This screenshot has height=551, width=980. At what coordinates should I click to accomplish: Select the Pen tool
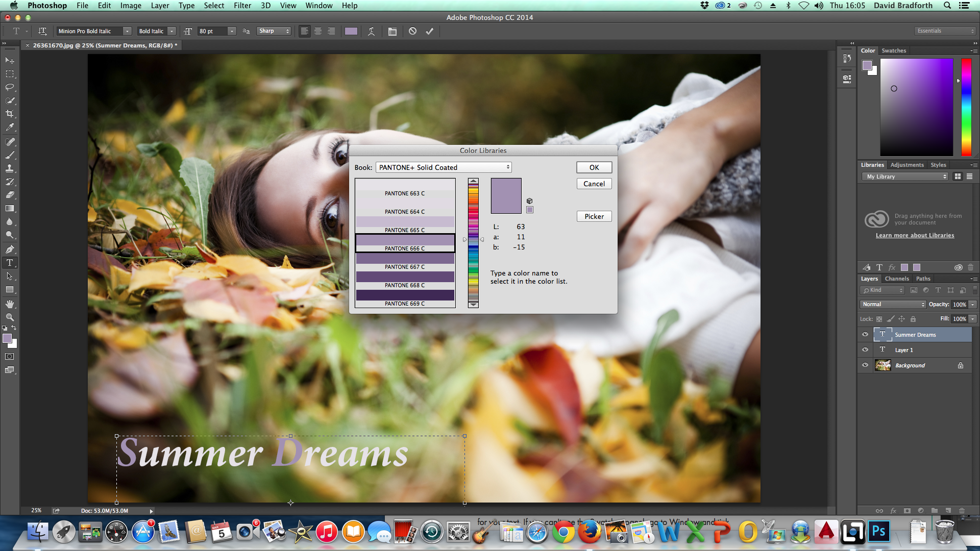click(x=10, y=249)
